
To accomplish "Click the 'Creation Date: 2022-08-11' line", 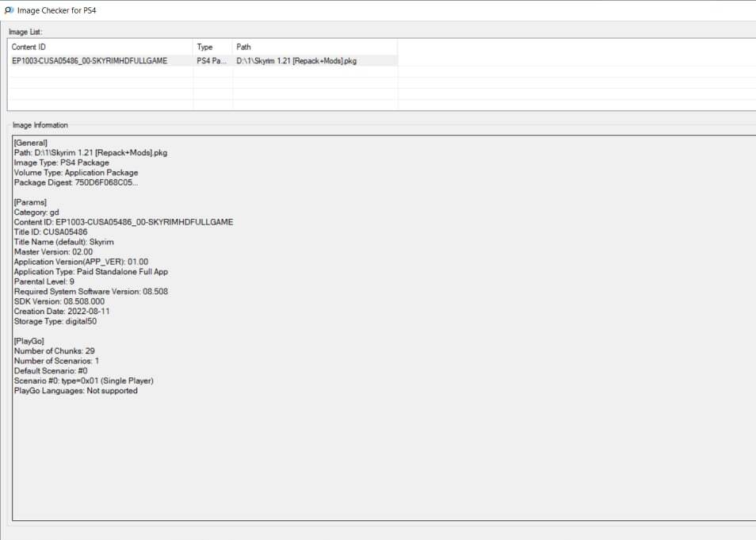I will tap(62, 312).
